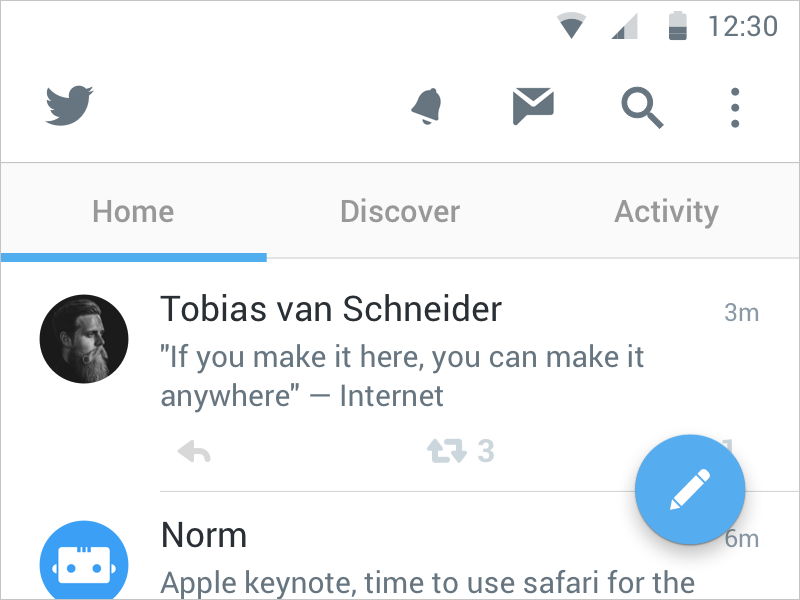
Task: Tap the 3m timestamp on Tobias's tweet
Action: pyautogui.click(x=742, y=312)
